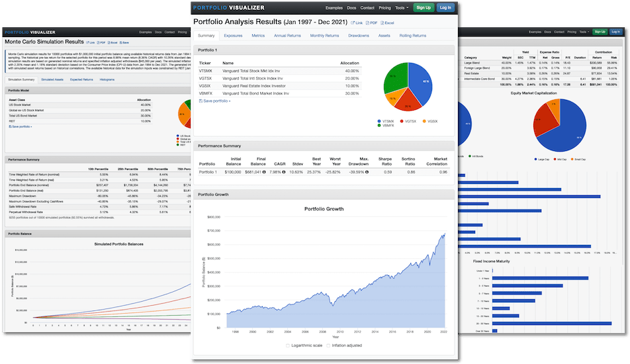The height and width of the screenshot is (364, 630).
Task: Click 'Total US Bond Market' row in Monte Carlo window
Action: (79, 116)
